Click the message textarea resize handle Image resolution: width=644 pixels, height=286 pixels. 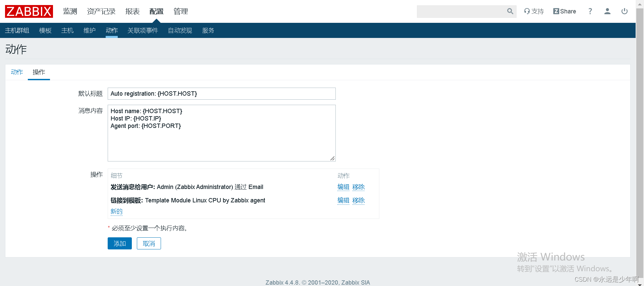coord(332,158)
